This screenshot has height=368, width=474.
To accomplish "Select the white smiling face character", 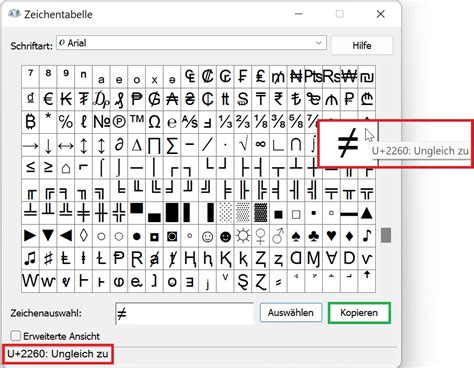I will 208,236.
